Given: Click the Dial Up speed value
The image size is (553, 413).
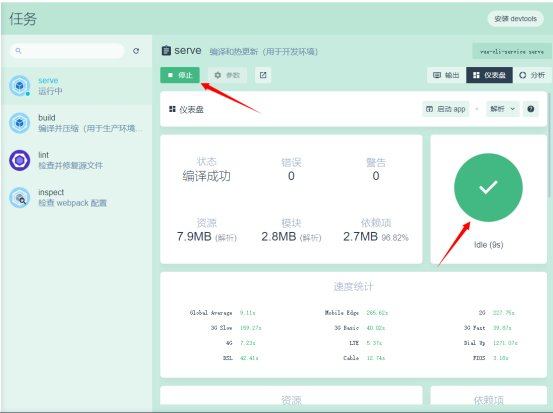Looking at the screenshot, I should point(505,343).
